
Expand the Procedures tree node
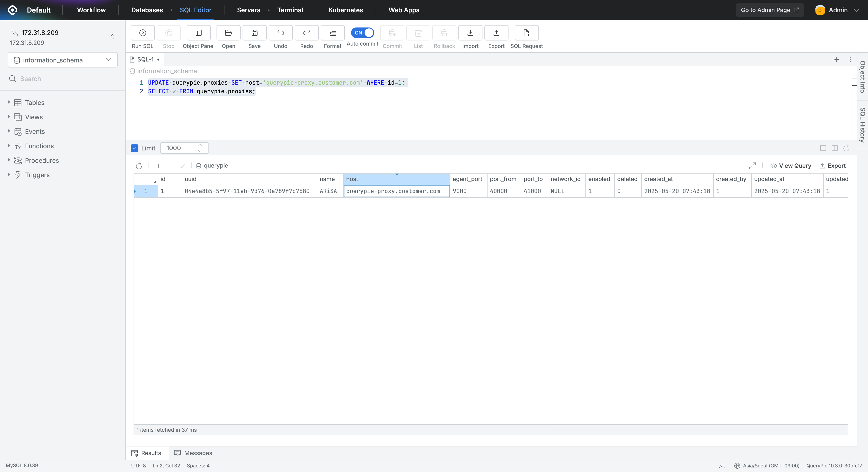point(9,160)
